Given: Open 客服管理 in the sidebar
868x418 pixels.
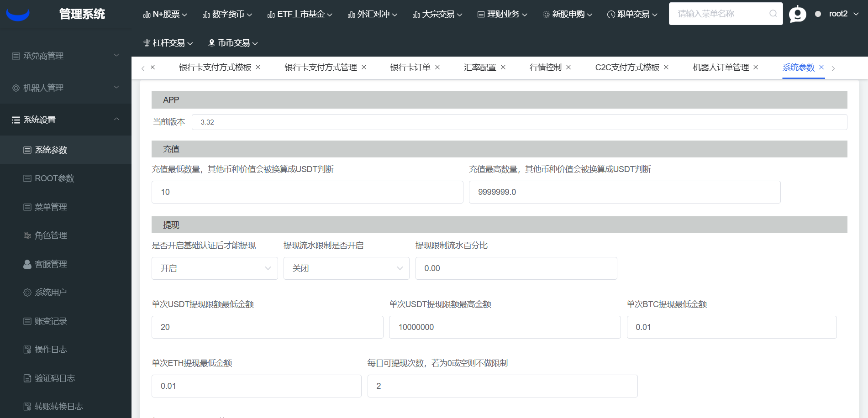Looking at the screenshot, I should (x=51, y=264).
